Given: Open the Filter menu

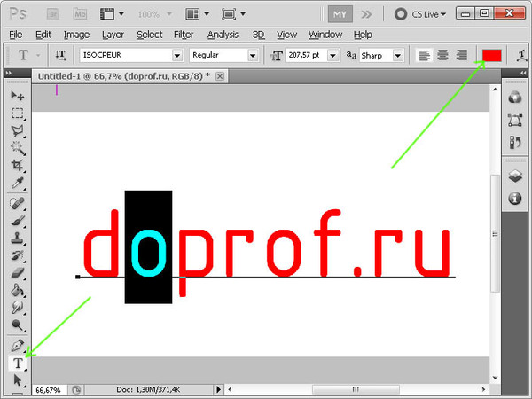Looking at the screenshot, I should point(184,35).
